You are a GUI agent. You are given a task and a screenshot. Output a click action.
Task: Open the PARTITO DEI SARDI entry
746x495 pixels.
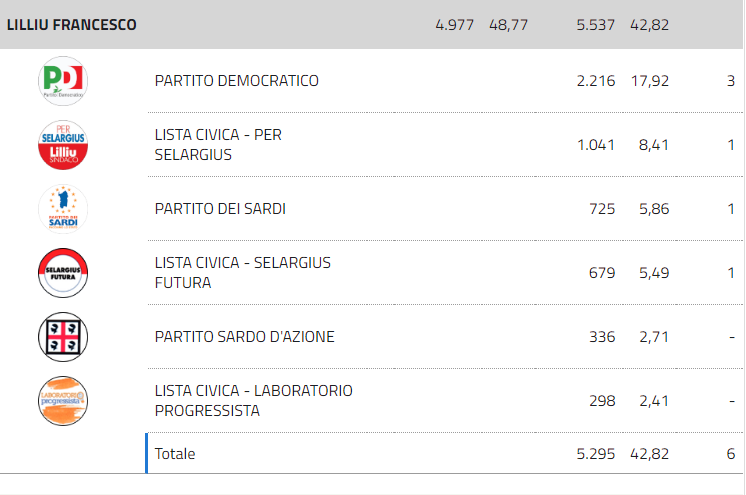(220, 209)
